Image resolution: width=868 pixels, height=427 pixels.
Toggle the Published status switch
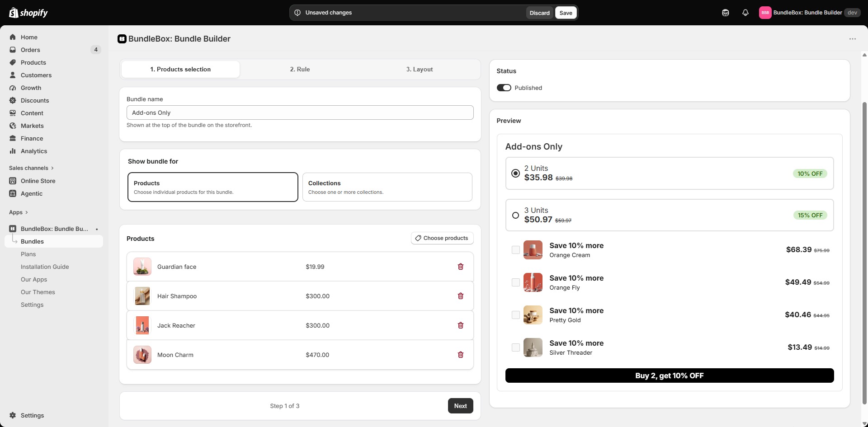504,88
